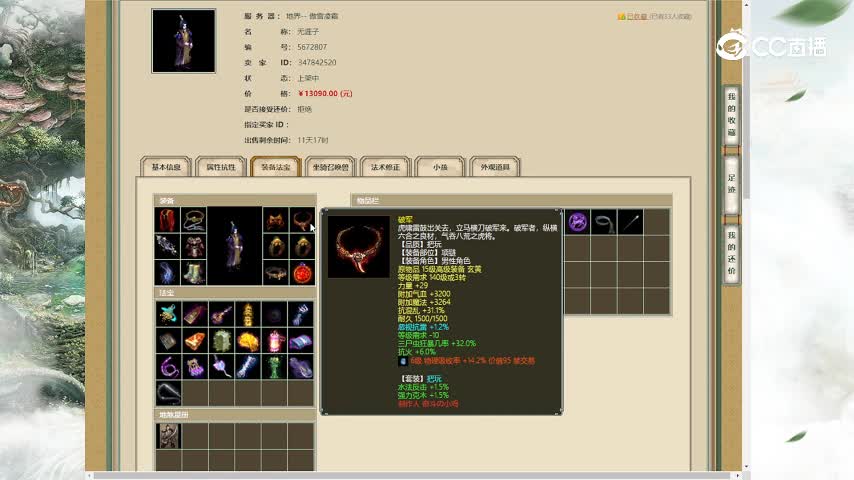Click the horizontal scrollbar at page bottom

415,476
